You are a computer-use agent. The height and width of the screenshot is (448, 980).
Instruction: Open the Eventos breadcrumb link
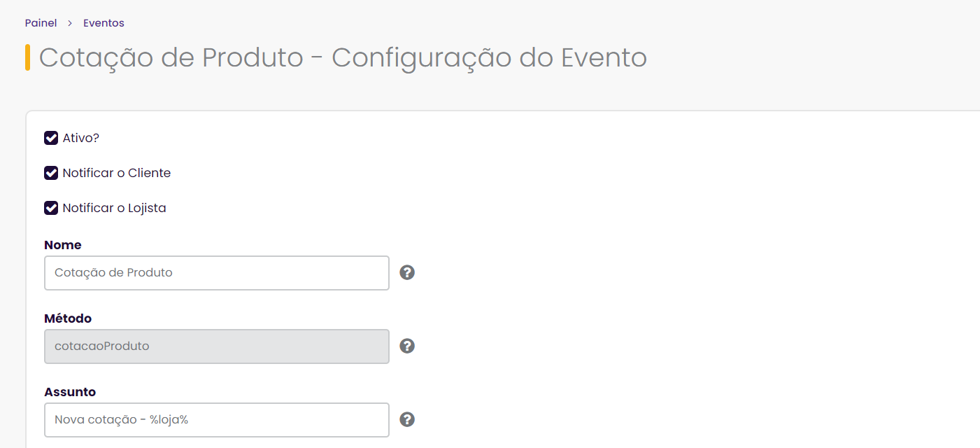(x=104, y=23)
